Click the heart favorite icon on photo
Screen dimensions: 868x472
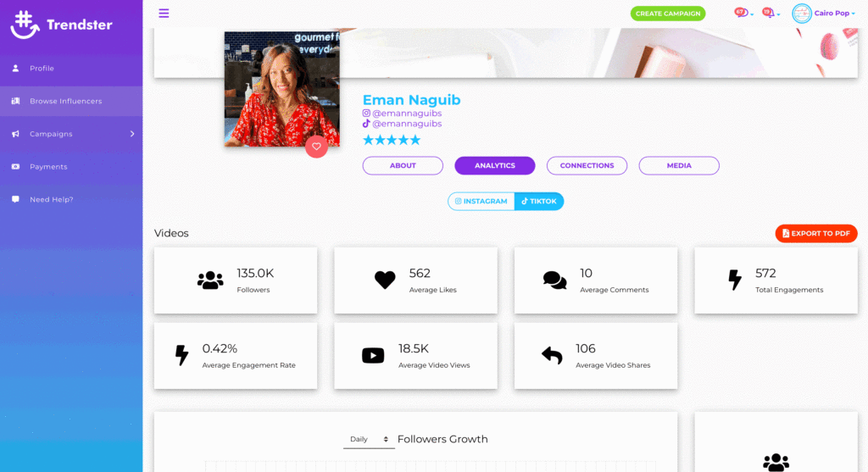pos(316,147)
